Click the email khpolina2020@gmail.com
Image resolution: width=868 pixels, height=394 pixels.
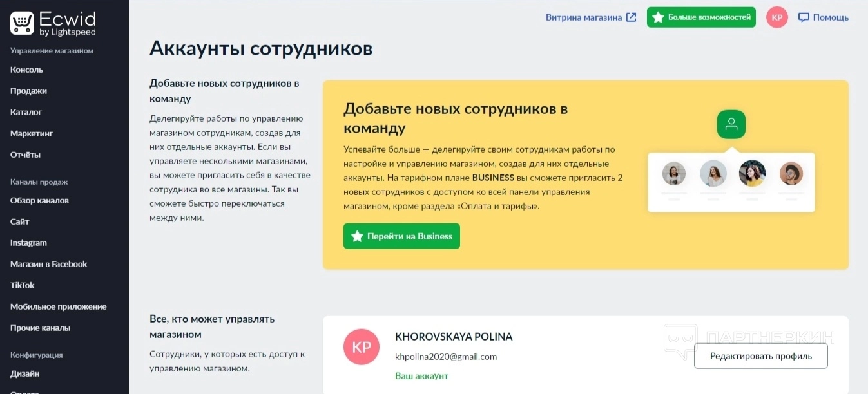tap(446, 357)
